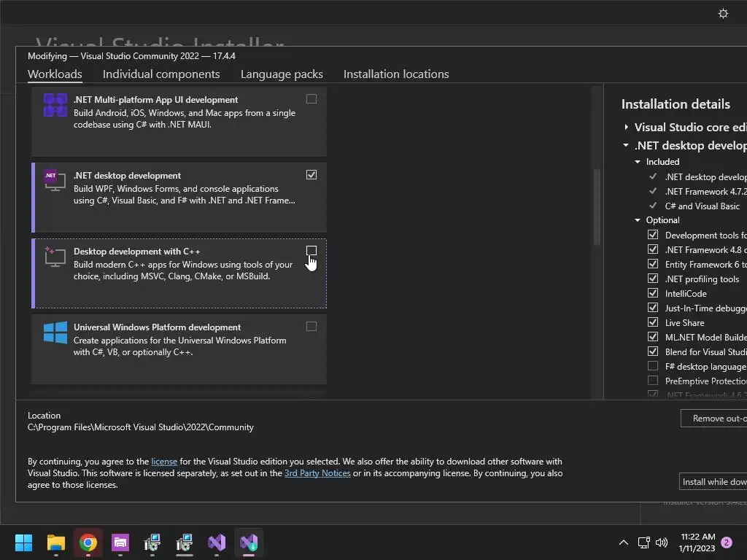Screen dimensions: 747x560
Task: Switch to Google Chrome in the taskbar
Action: click(88, 542)
